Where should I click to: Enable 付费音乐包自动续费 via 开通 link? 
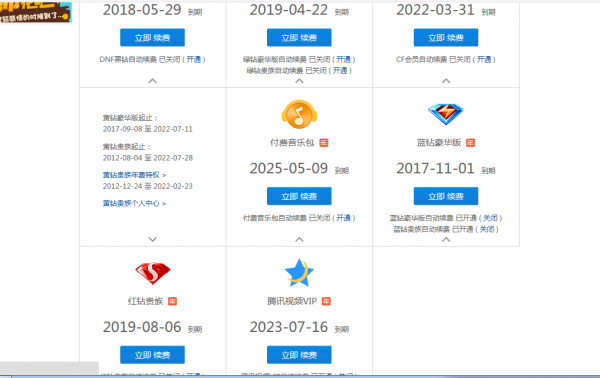344,218
